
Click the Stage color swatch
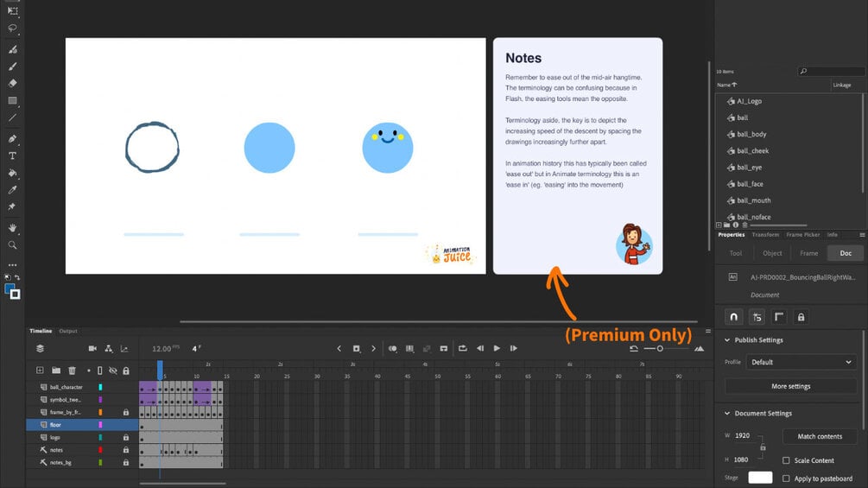(760, 478)
